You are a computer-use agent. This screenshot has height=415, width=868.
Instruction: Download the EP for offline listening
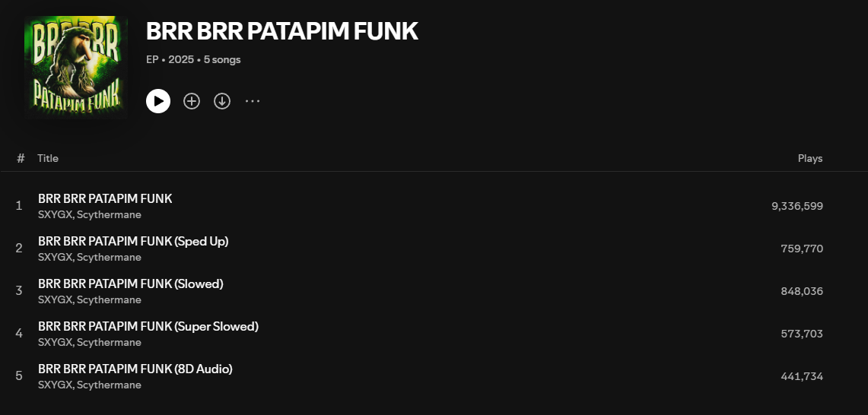click(222, 101)
